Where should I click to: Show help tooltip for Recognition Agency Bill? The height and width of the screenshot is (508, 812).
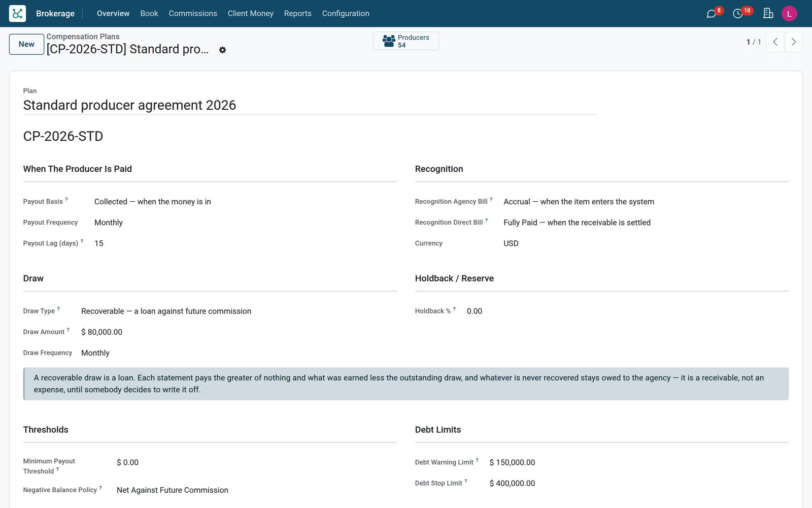pyautogui.click(x=491, y=200)
